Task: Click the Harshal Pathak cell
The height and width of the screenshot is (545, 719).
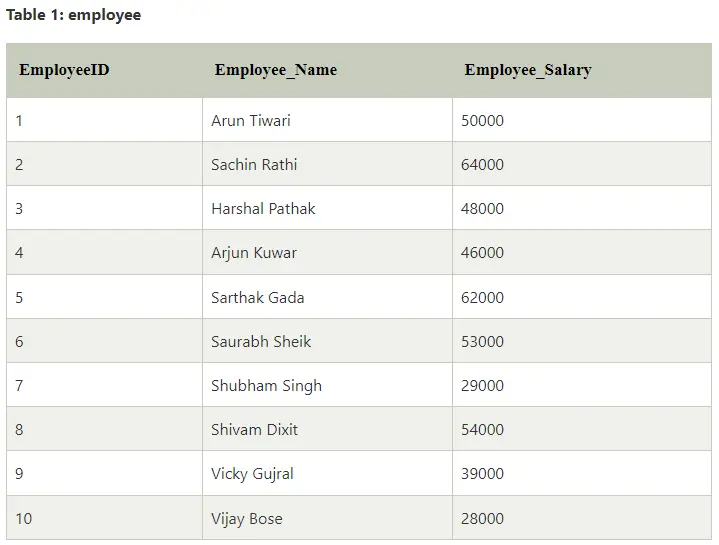Action: coord(327,208)
